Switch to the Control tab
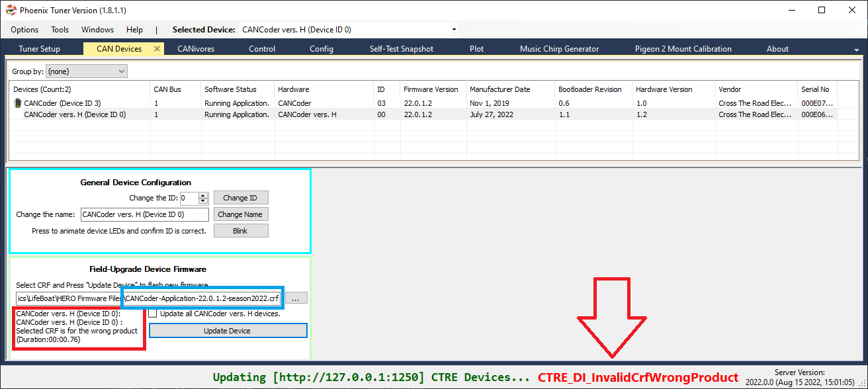The width and height of the screenshot is (868, 389). point(262,49)
